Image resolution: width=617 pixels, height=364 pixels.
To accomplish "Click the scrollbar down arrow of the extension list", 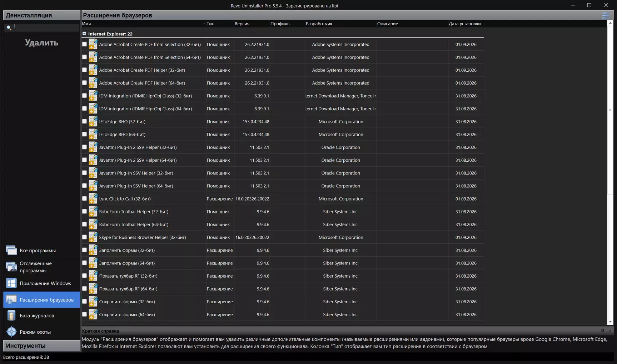I will click(x=610, y=322).
